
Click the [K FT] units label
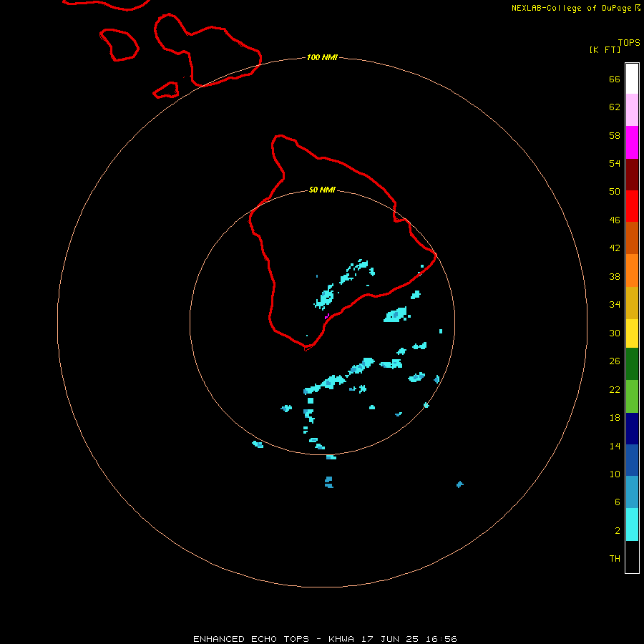coord(605,49)
